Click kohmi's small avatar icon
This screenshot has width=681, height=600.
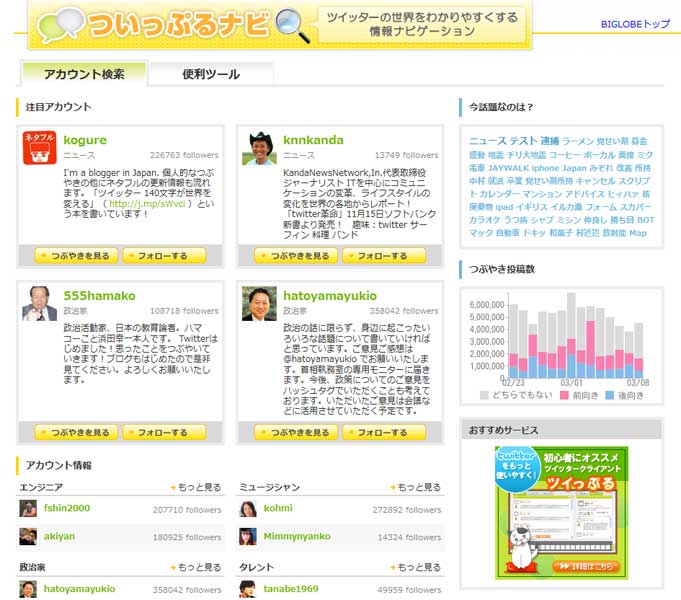(x=248, y=509)
